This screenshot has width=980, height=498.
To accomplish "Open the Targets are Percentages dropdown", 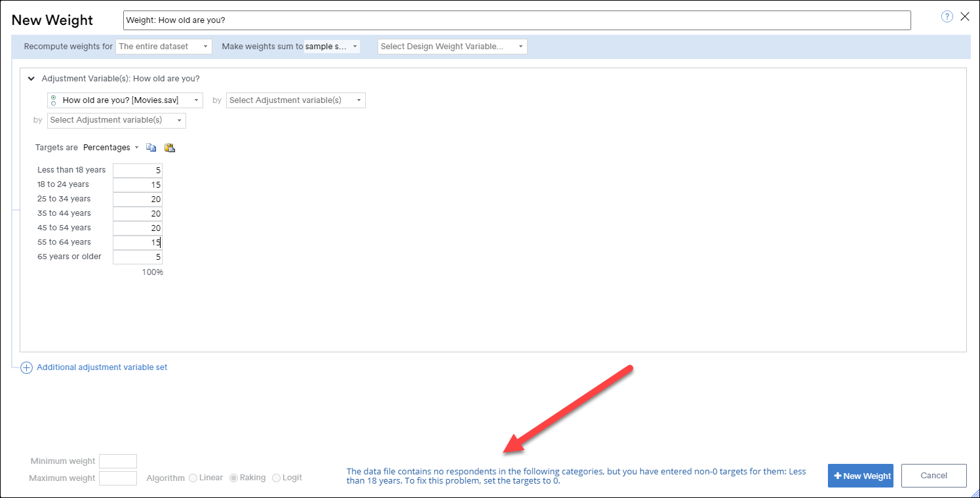I will [110, 148].
